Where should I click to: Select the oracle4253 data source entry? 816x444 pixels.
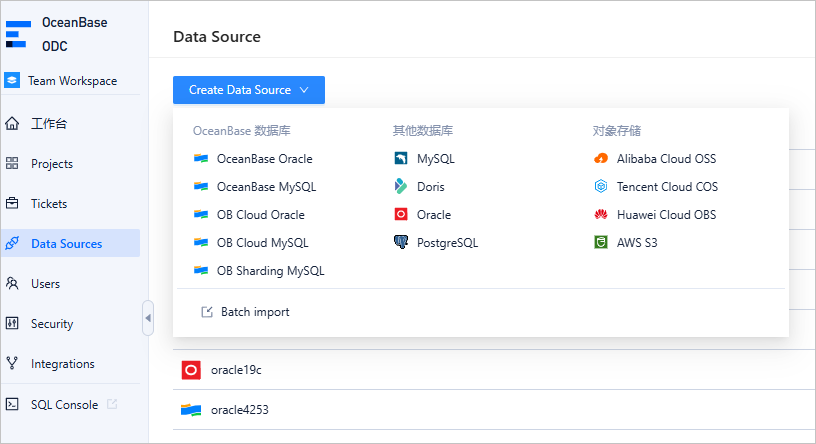[x=239, y=410]
